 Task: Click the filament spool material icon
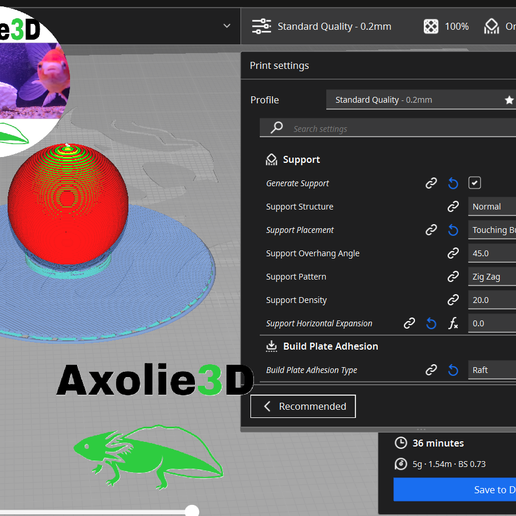(x=401, y=464)
